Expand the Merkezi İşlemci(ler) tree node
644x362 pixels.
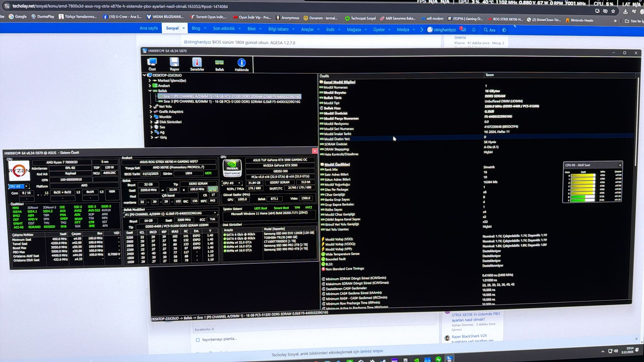[150, 80]
